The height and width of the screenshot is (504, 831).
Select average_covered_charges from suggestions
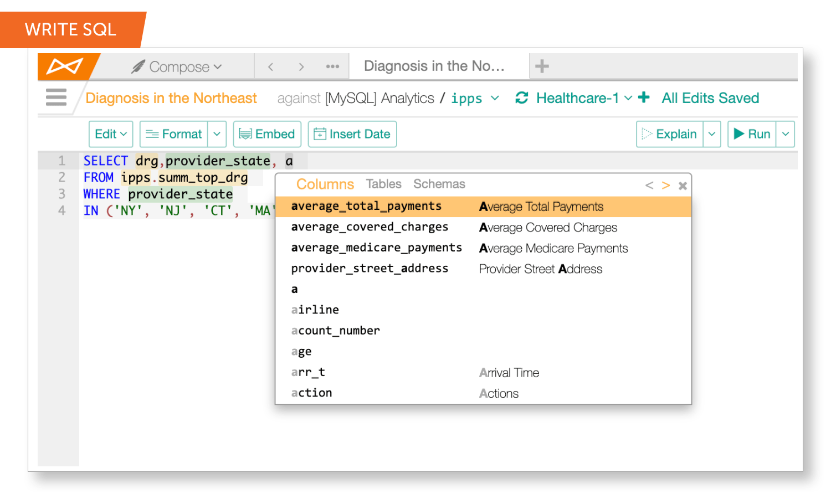pos(370,227)
